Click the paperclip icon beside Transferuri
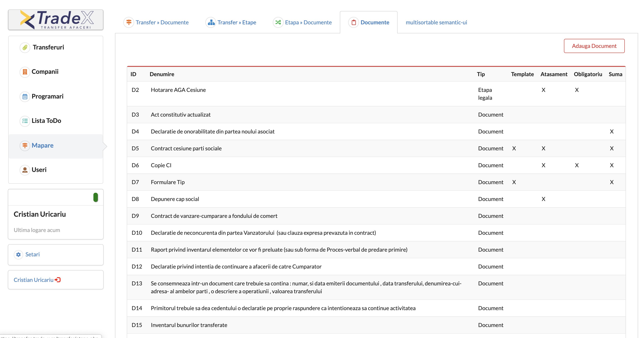 click(x=25, y=48)
